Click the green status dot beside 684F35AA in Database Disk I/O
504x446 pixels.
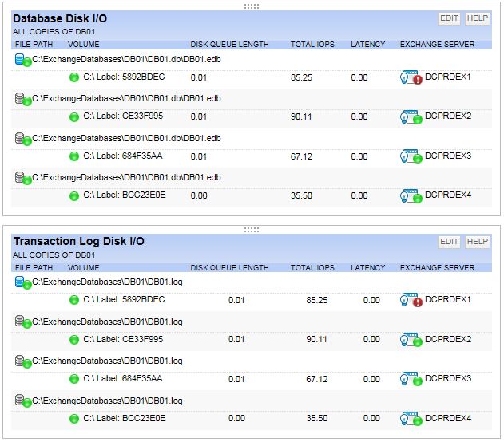[74, 156]
